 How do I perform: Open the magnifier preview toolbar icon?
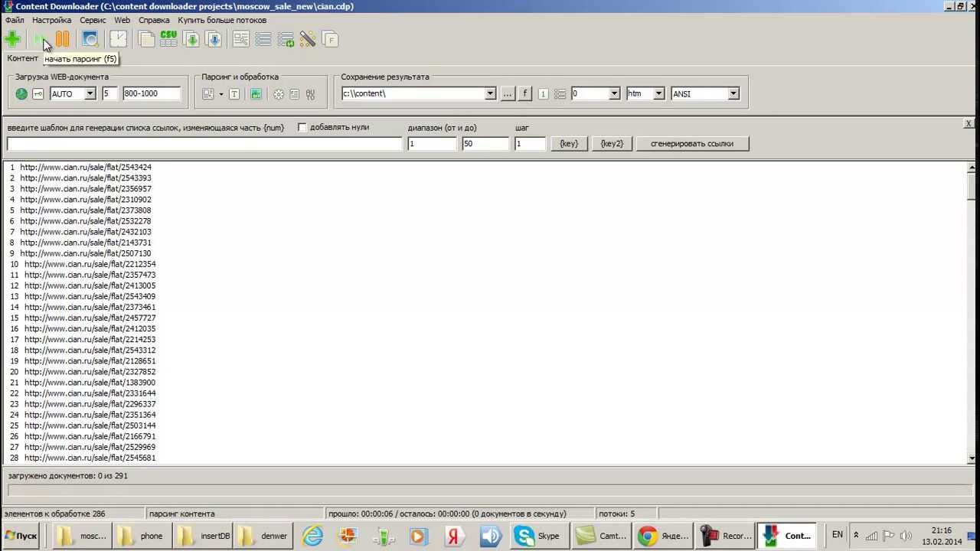pyautogui.click(x=90, y=39)
